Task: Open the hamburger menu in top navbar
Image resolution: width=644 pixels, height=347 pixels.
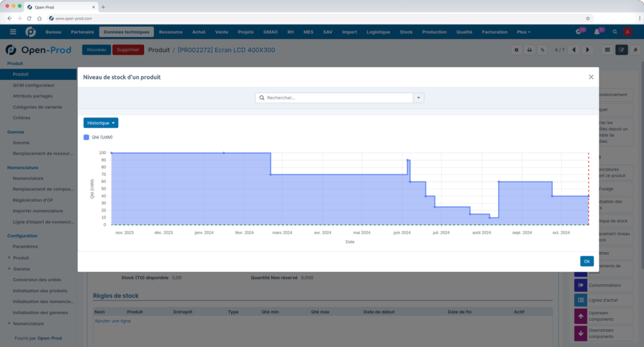Action: click(x=13, y=31)
